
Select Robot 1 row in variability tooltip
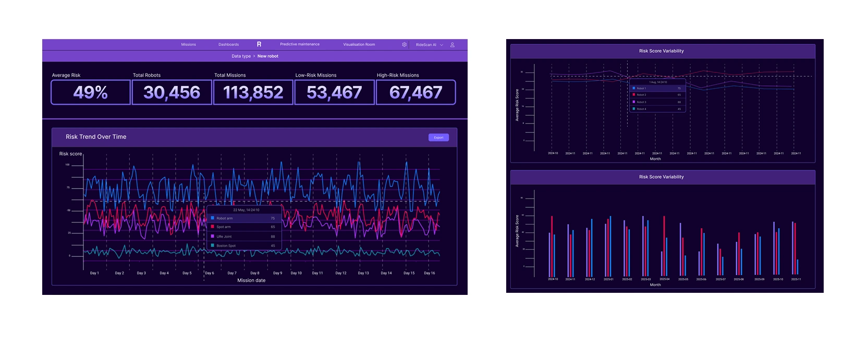pos(657,89)
